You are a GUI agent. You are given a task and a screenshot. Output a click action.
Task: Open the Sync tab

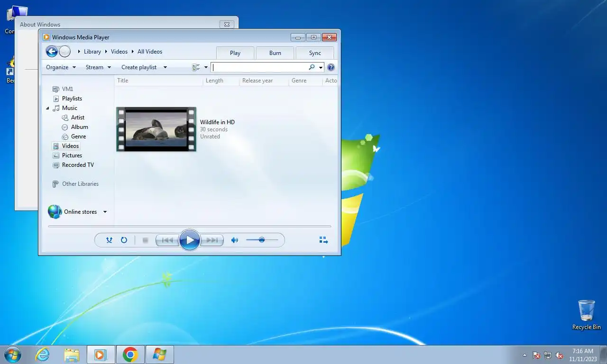315,53
